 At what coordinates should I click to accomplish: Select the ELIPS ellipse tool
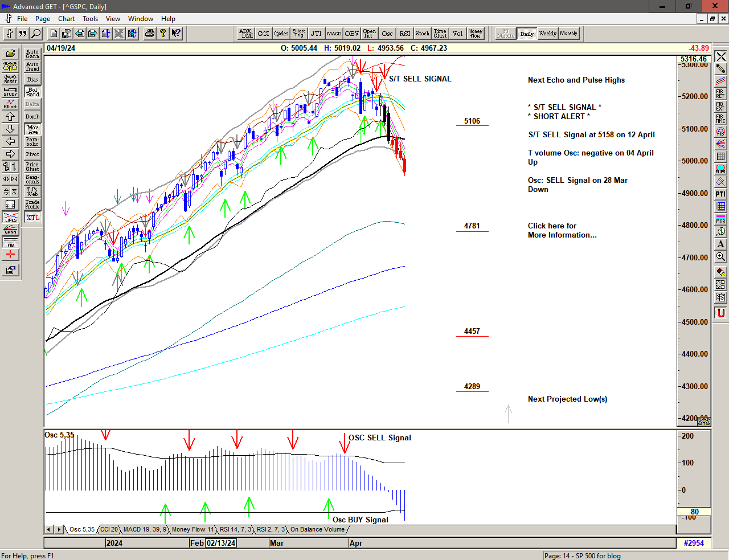click(720, 169)
